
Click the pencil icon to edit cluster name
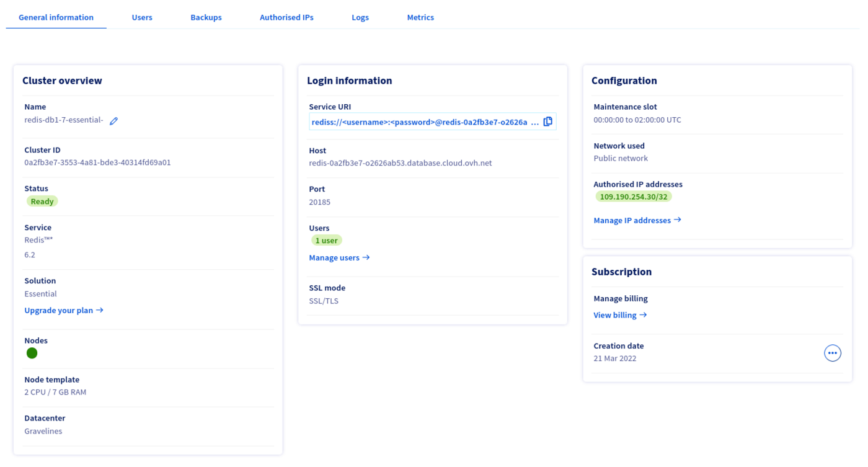click(x=113, y=121)
